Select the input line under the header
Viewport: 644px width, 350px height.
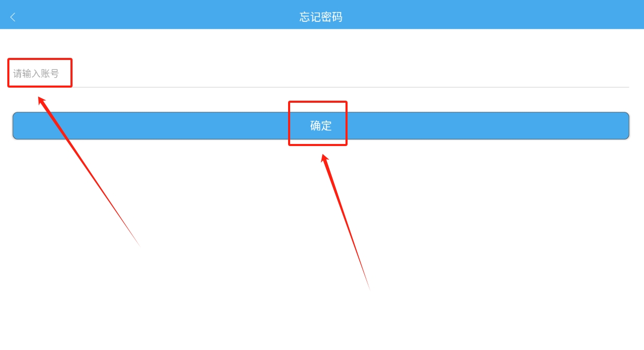pos(321,74)
